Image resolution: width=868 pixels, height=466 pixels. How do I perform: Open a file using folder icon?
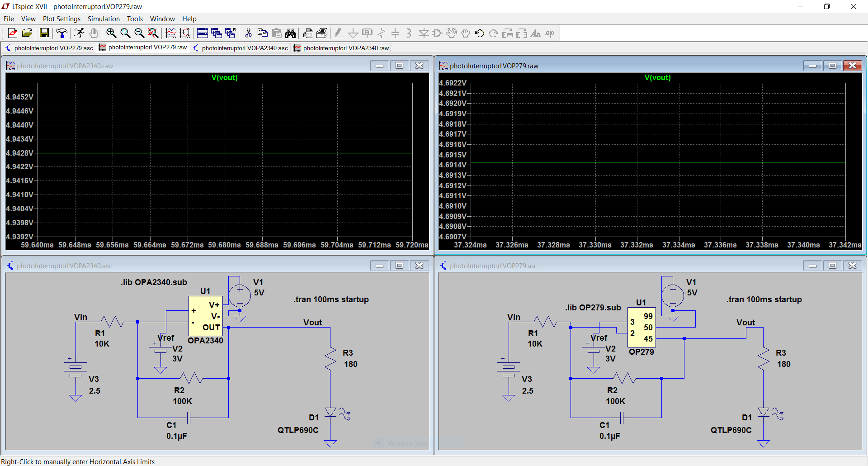click(27, 33)
